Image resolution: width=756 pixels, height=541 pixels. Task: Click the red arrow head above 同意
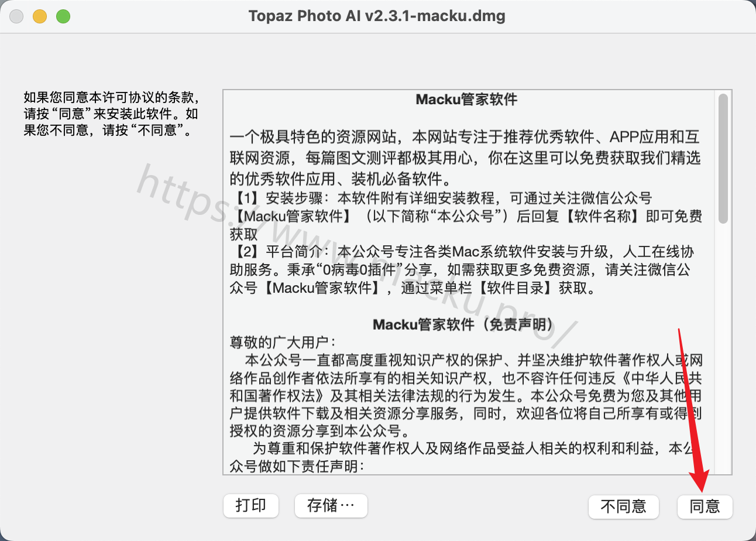(x=700, y=481)
